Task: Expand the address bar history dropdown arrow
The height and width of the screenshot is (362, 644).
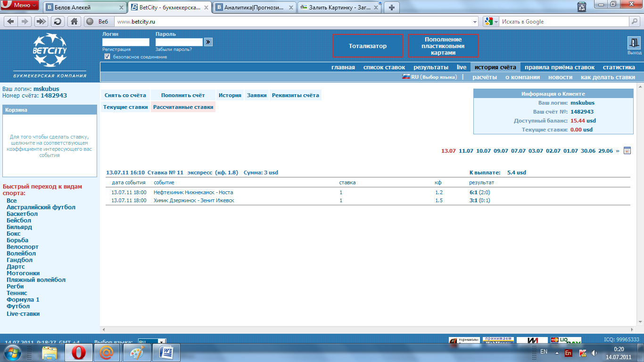Action: point(475,22)
